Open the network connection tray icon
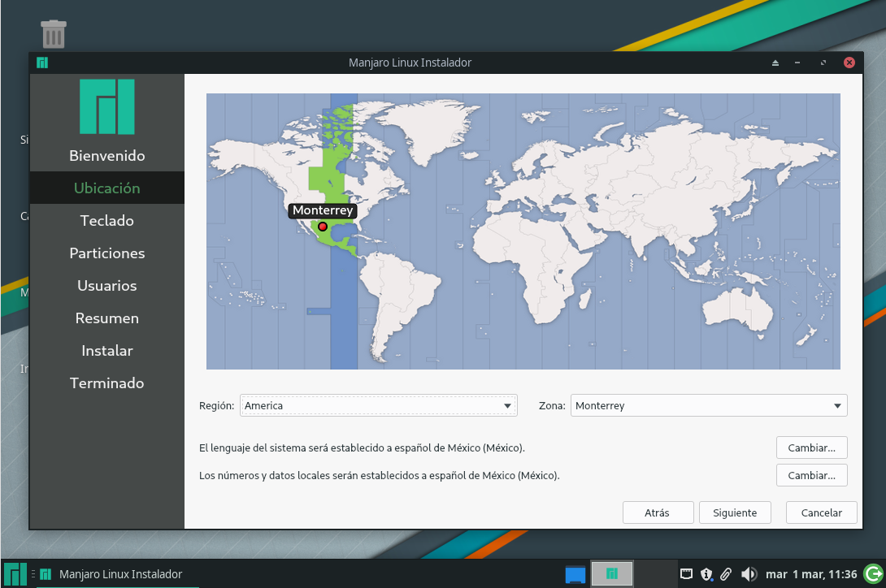886x588 pixels. [687, 574]
